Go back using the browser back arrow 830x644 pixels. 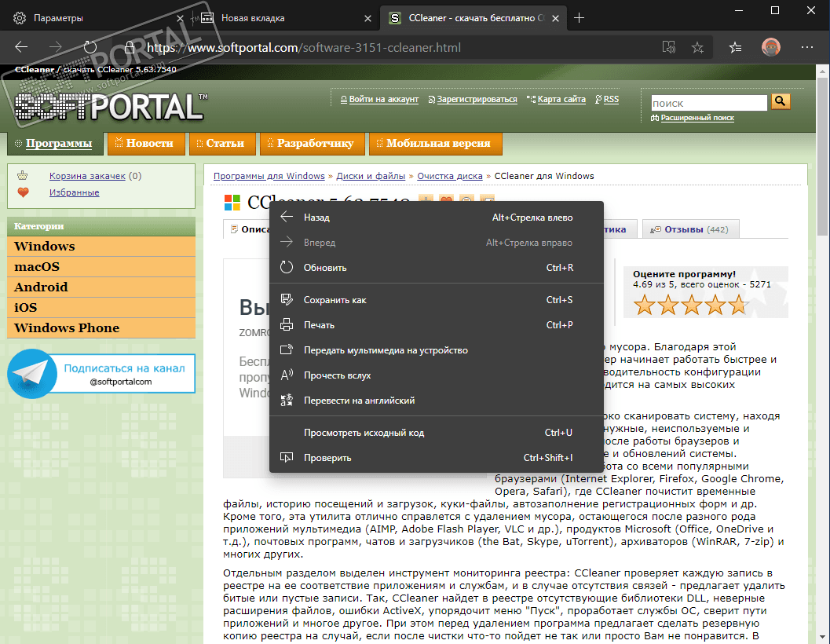click(x=21, y=47)
